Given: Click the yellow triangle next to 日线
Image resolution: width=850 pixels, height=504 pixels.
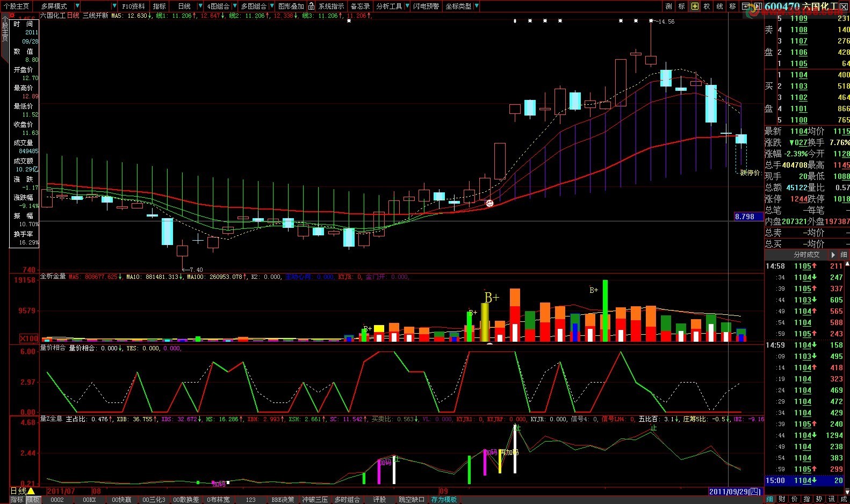Looking at the screenshot, I should tap(31, 491).
